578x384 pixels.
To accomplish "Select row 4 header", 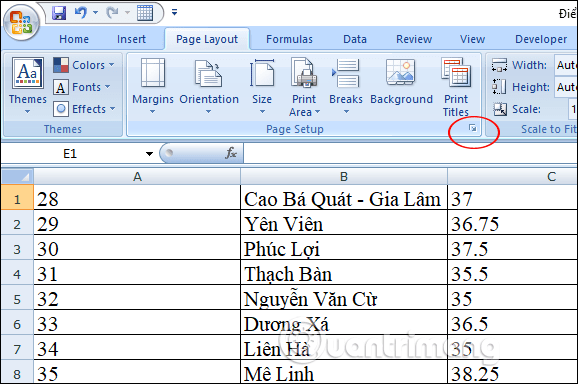I will (x=17, y=273).
